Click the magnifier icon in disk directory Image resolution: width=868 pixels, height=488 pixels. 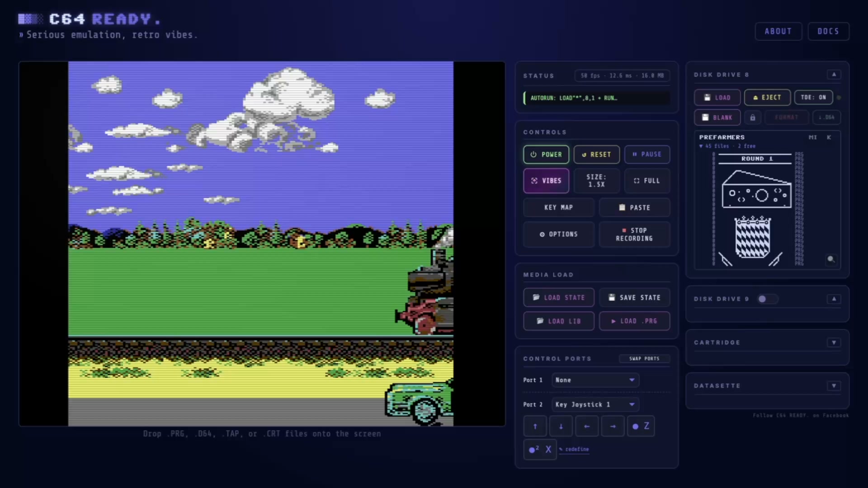(x=831, y=259)
